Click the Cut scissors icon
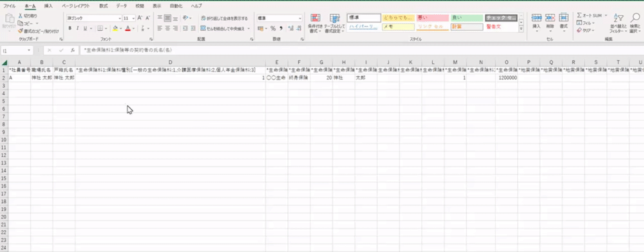The image size is (644, 252). [21, 15]
